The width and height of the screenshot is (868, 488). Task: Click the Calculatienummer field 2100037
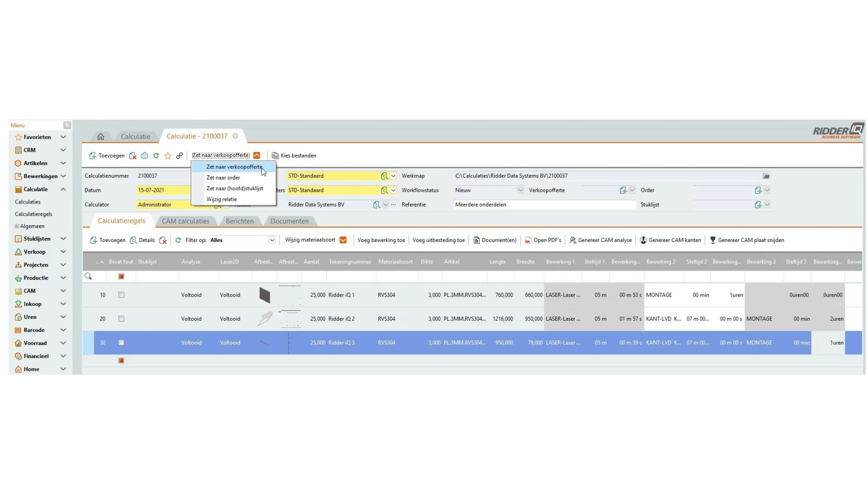click(163, 176)
